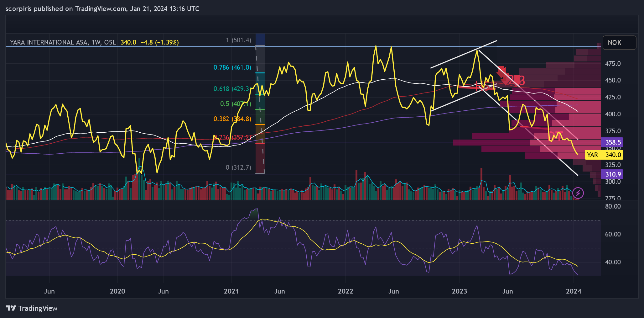Viewport: 644px width, 318px height.
Task: Click the 400.0 price axis value
Action: click(x=613, y=114)
